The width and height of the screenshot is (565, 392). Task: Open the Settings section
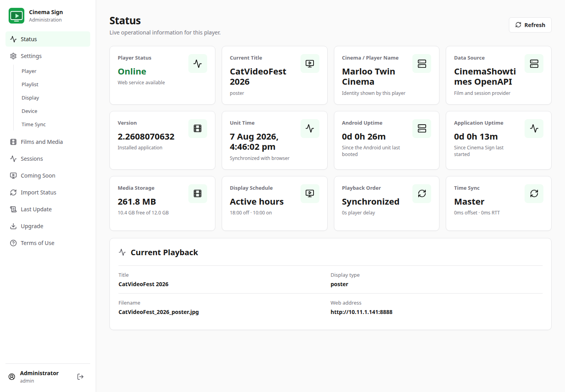[48, 56]
